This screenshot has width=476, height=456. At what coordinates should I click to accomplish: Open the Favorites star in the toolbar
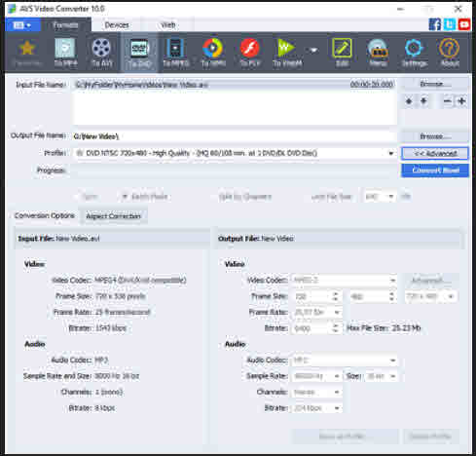[x=27, y=53]
